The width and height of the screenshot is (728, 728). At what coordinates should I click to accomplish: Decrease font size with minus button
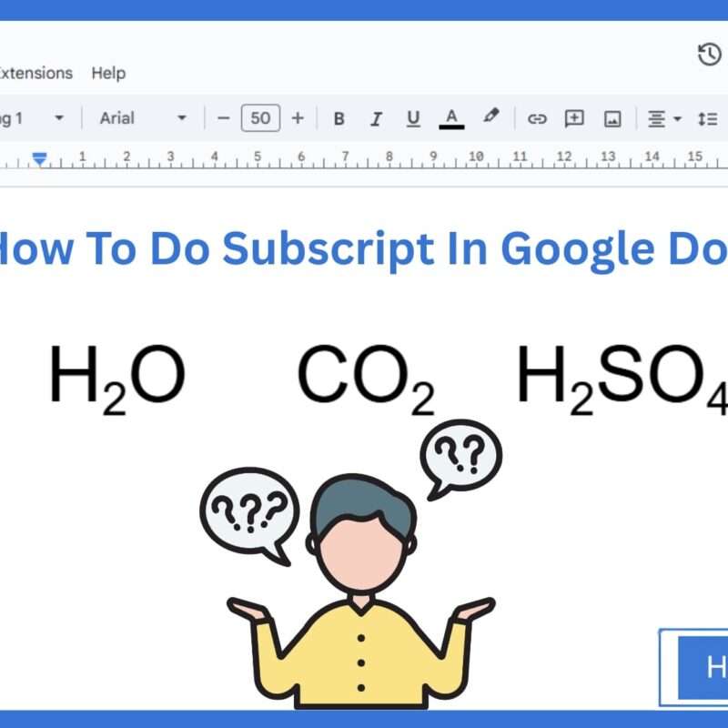click(x=223, y=118)
